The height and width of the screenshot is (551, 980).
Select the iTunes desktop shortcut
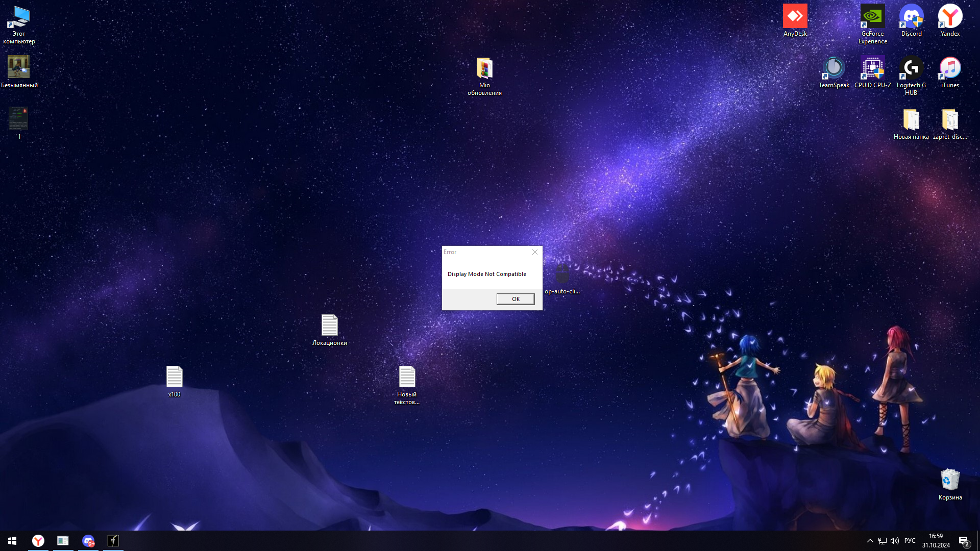[950, 68]
